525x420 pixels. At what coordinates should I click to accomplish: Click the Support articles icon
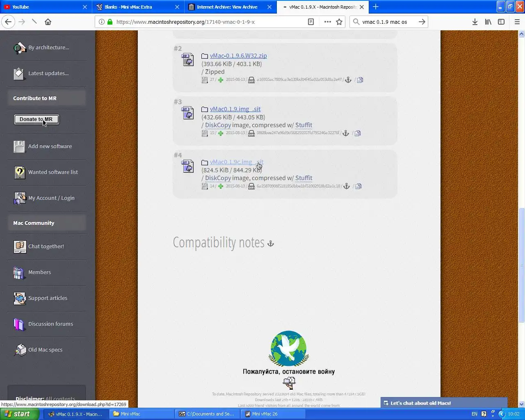tap(19, 298)
